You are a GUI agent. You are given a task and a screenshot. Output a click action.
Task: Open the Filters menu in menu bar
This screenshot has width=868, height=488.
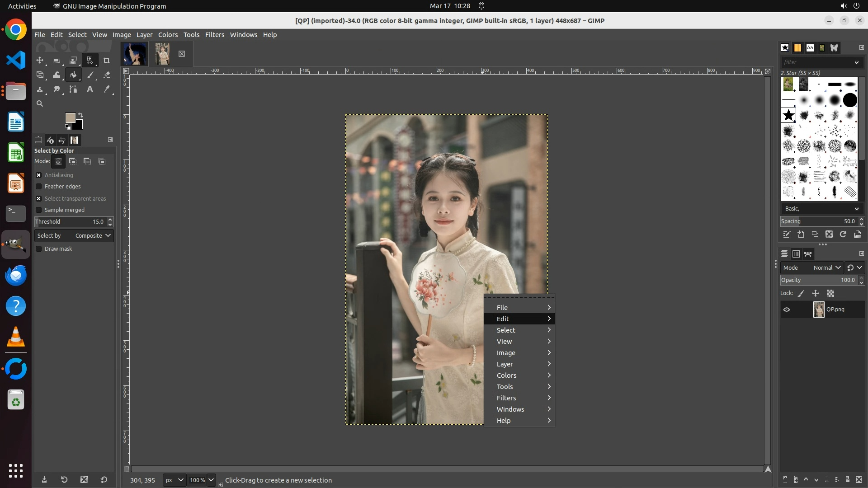(x=214, y=35)
